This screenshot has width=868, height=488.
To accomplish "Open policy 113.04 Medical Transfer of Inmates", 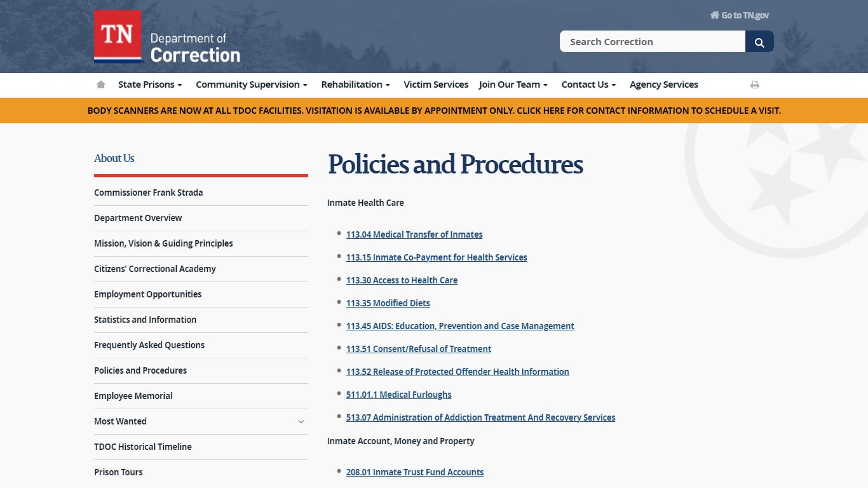I will pos(414,234).
